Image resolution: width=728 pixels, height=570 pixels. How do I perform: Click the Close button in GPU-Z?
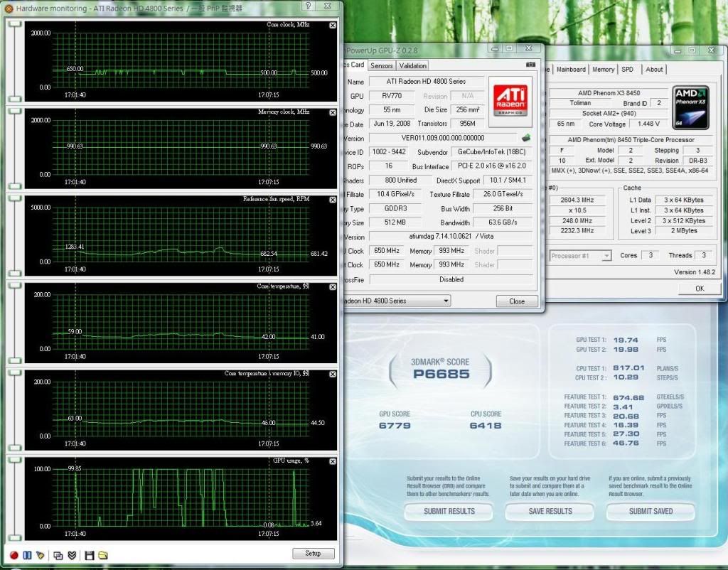[x=517, y=301]
